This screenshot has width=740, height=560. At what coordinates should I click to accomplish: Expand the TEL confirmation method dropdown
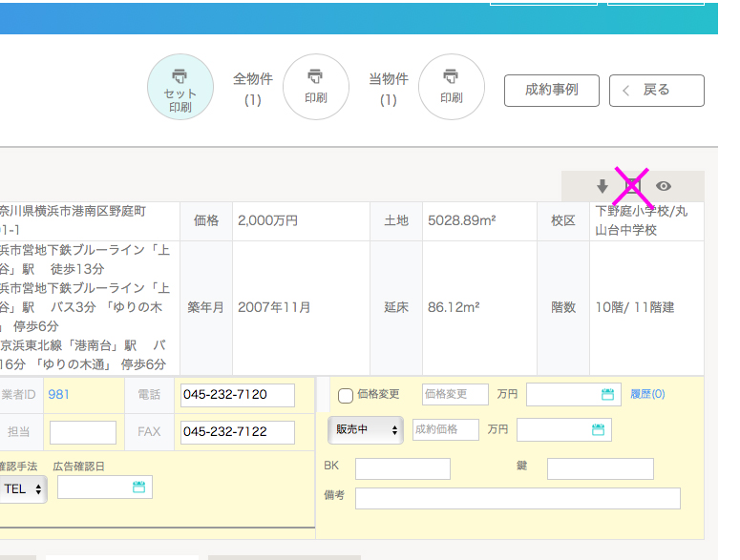tap(23, 488)
